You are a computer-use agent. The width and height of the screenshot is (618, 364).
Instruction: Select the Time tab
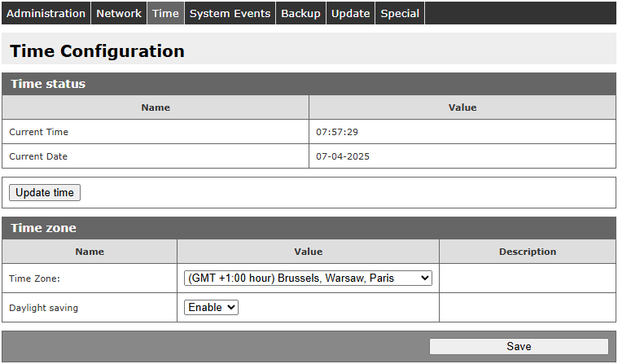[x=165, y=13]
